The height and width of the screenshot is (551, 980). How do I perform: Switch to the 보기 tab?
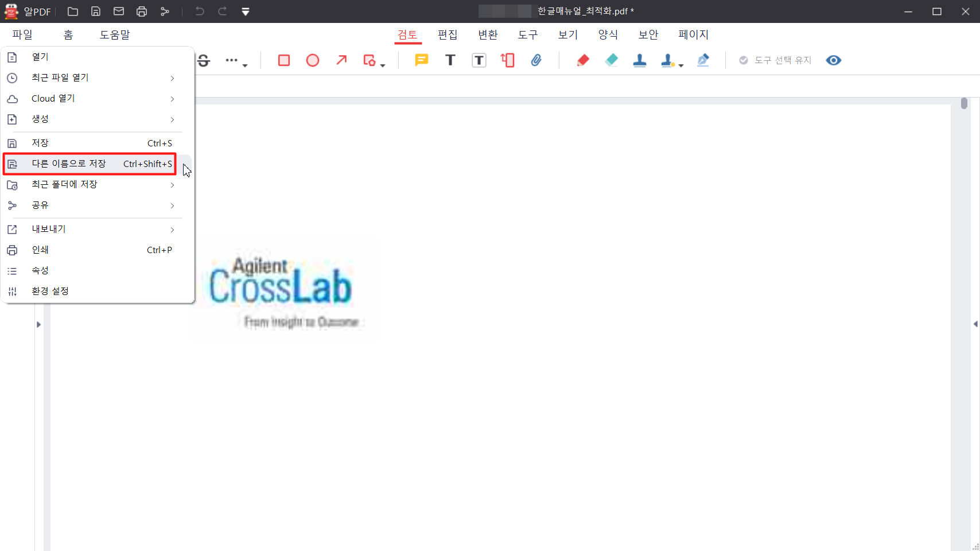tap(568, 34)
